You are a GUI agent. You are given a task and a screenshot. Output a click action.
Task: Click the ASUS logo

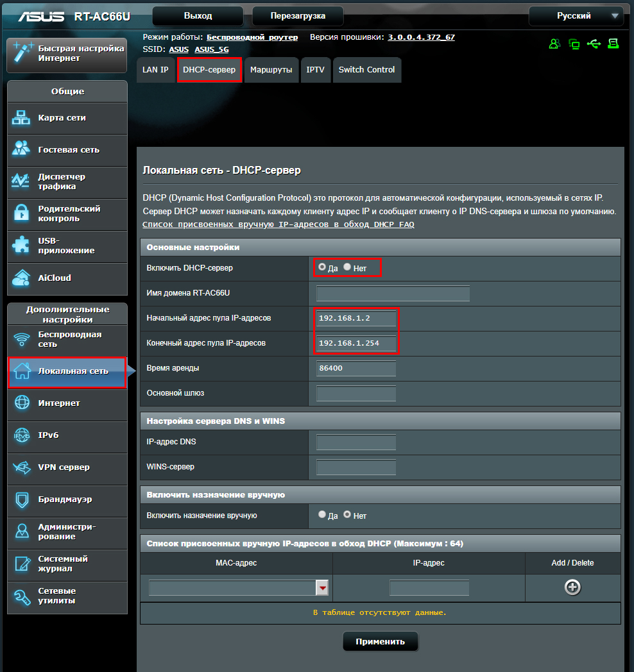pyautogui.click(x=41, y=17)
